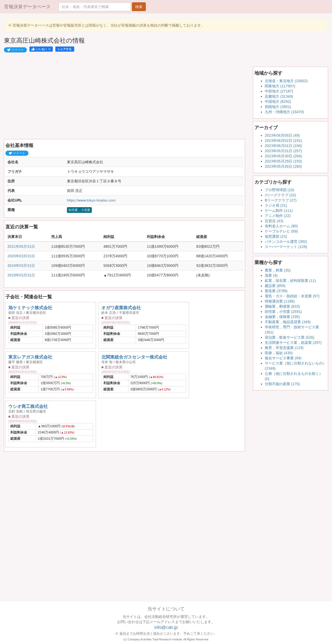Select 中国地方 (8292) region link
The height and width of the screenshot is (644, 332).
click(278, 102)
